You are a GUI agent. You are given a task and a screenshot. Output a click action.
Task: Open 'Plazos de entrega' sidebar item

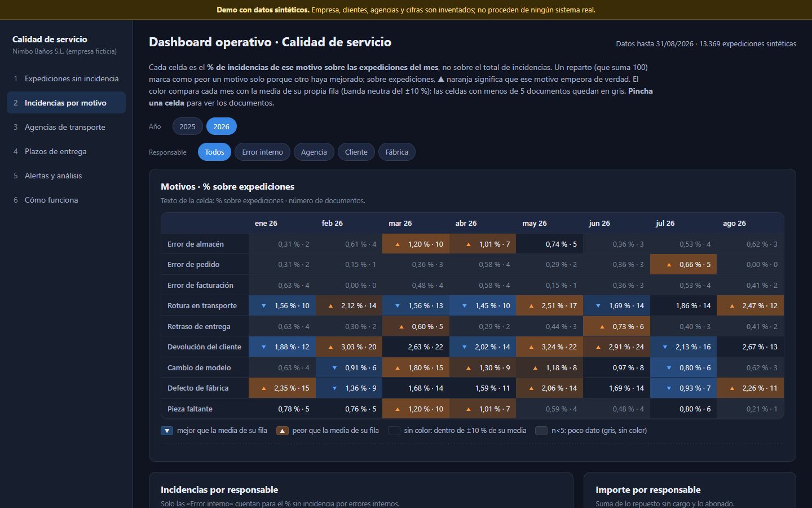tap(66, 151)
